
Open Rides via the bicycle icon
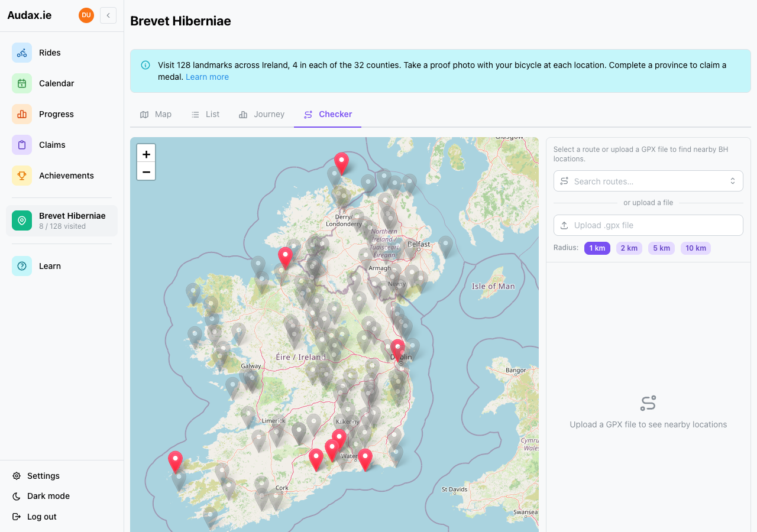click(x=22, y=53)
